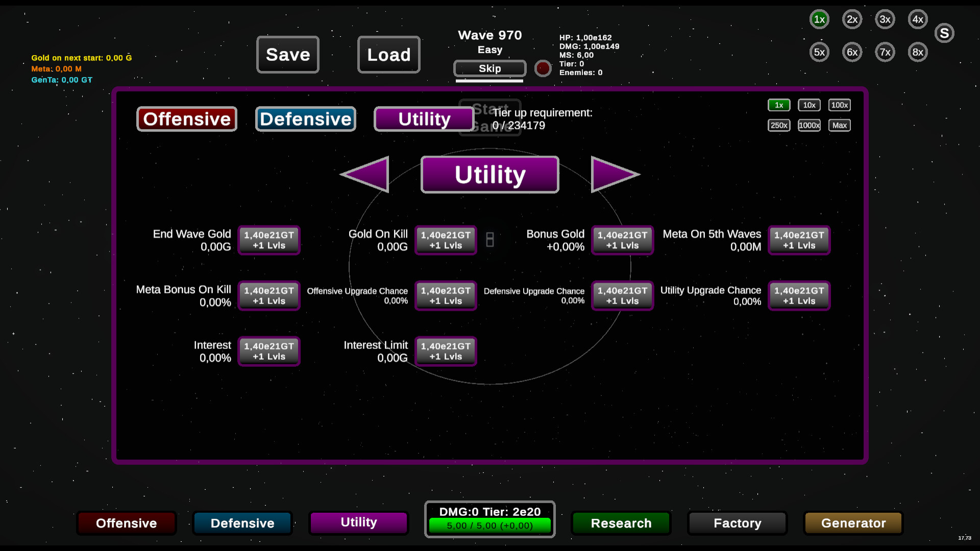Set game speed to 5x
Screen dimensions: 980x551
tap(819, 52)
